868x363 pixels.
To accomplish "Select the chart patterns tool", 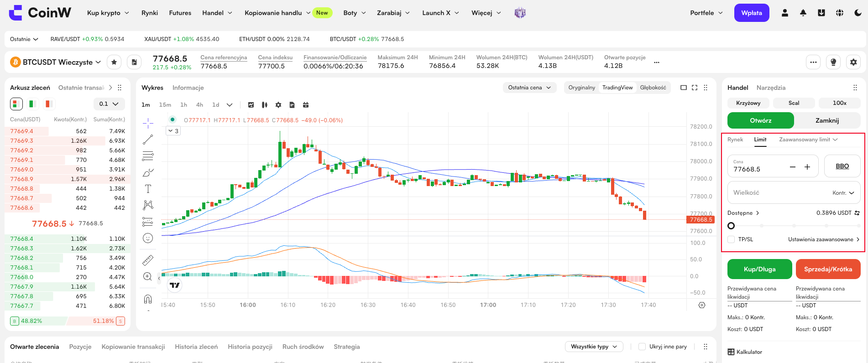I will tap(148, 205).
